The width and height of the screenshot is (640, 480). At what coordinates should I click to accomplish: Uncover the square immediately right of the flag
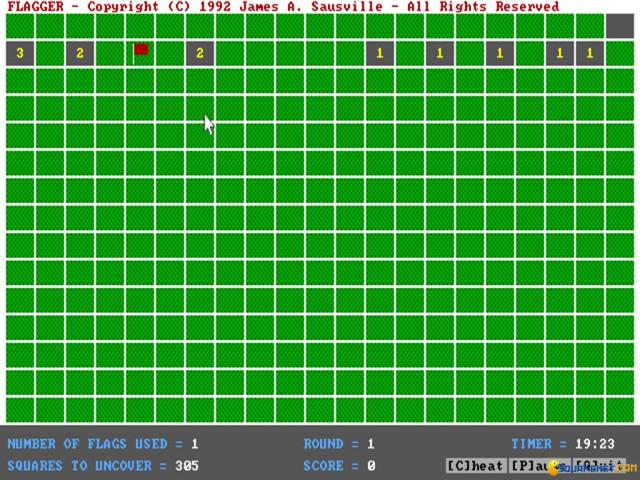tap(170, 53)
